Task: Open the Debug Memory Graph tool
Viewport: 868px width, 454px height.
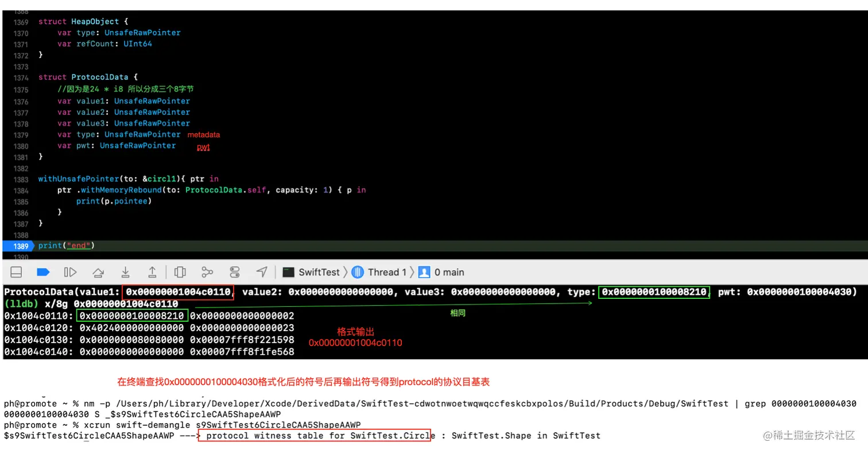Action: click(x=207, y=272)
